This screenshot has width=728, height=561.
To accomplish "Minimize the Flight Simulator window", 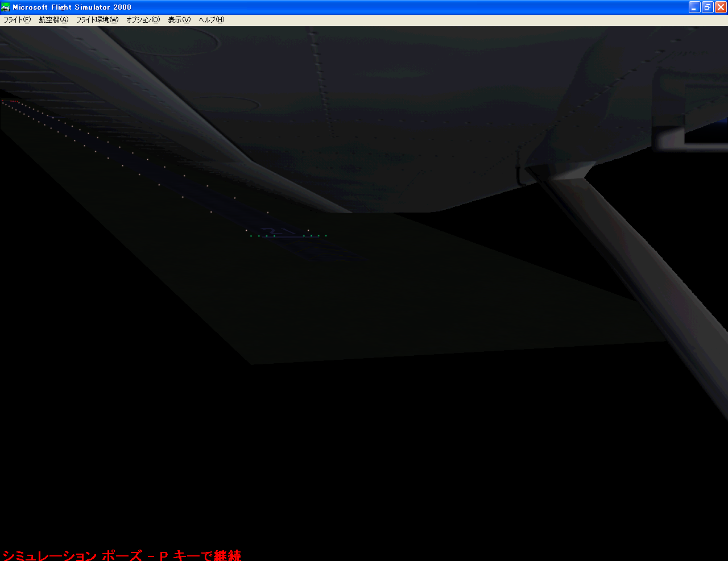I will 694,7.
